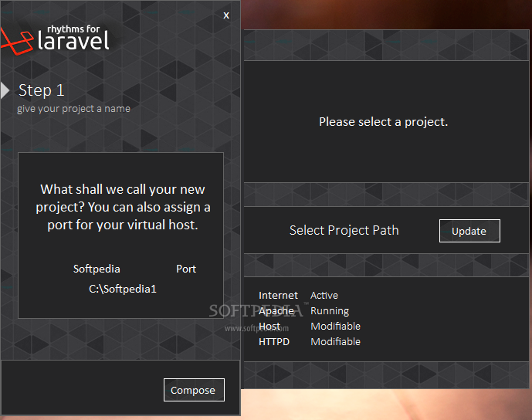Click the Laravel logo icon

[16, 41]
